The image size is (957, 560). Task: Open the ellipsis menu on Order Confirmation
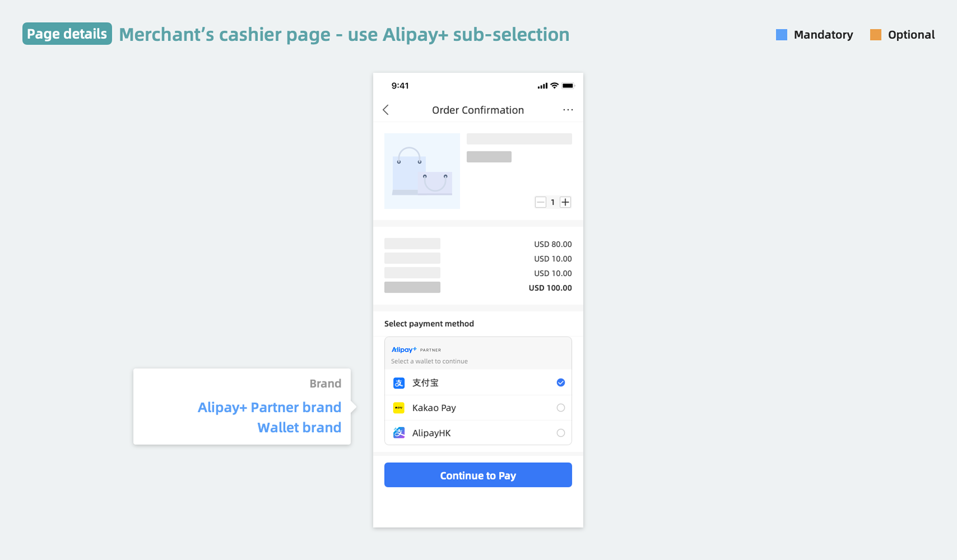[568, 110]
